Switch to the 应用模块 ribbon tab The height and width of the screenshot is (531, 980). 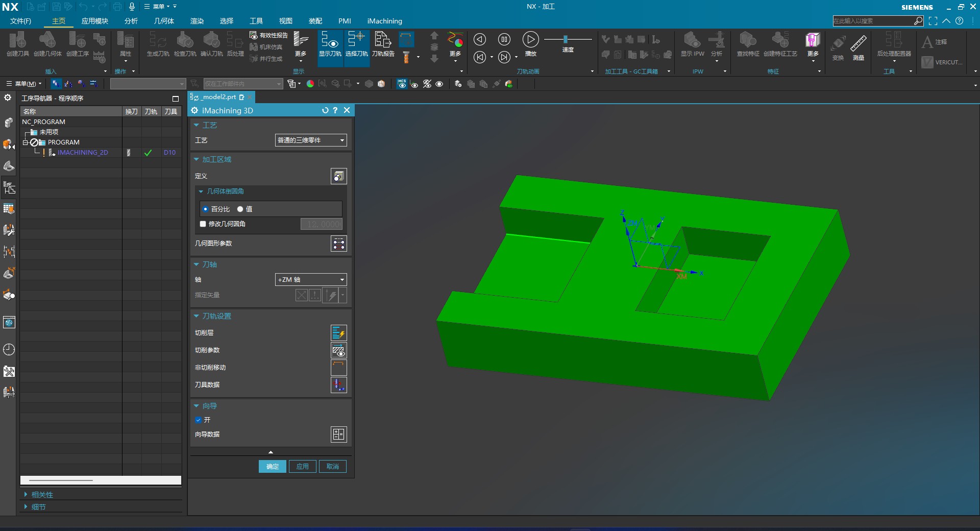pyautogui.click(x=94, y=21)
